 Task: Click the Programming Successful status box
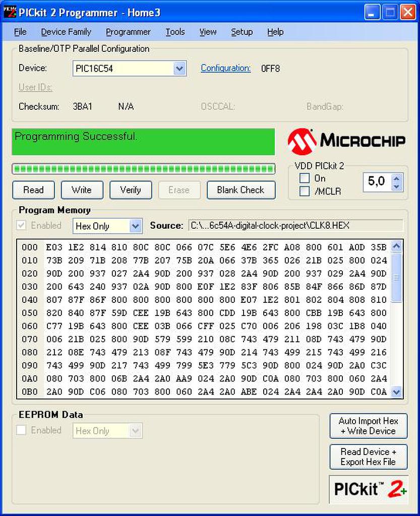(x=143, y=142)
